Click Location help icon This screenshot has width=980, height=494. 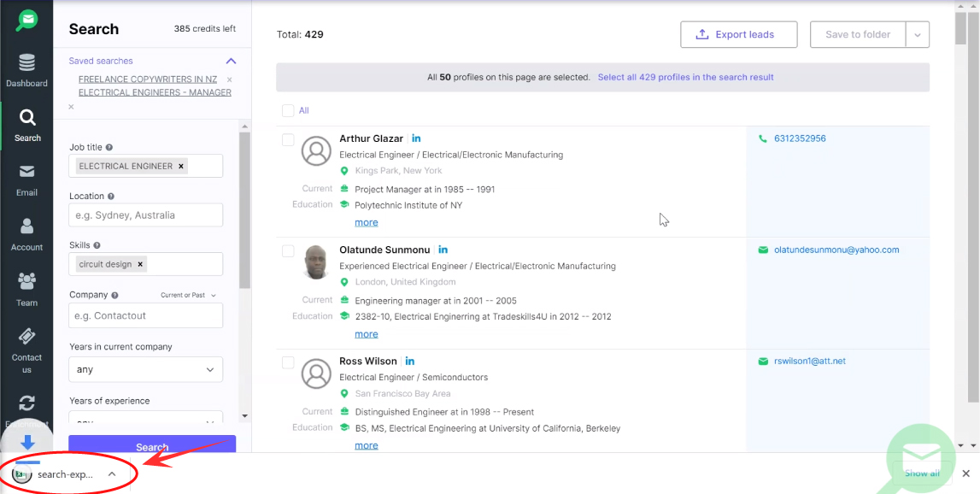click(110, 197)
